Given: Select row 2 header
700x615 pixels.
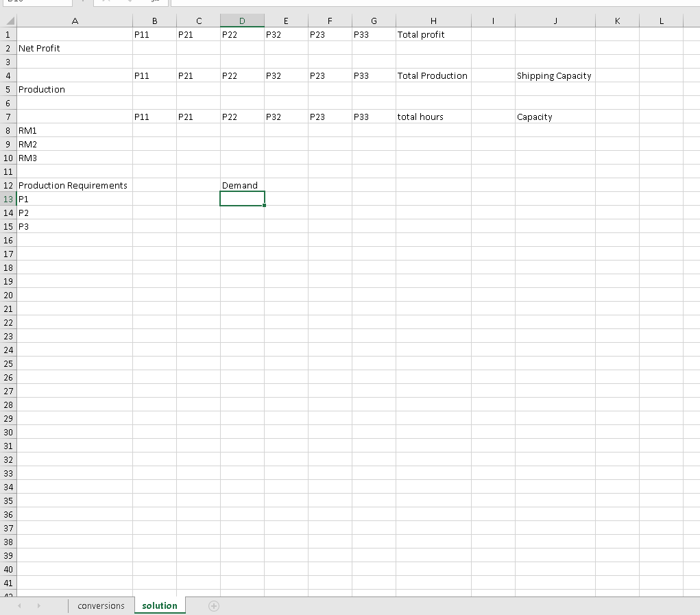Looking at the screenshot, I should tap(8, 48).
